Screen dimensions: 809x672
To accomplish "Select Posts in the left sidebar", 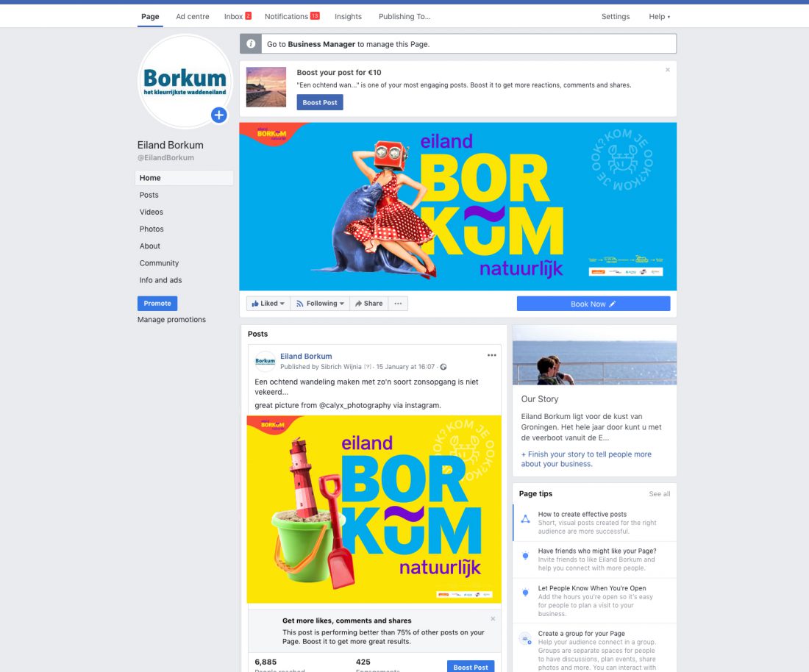I will (x=149, y=195).
